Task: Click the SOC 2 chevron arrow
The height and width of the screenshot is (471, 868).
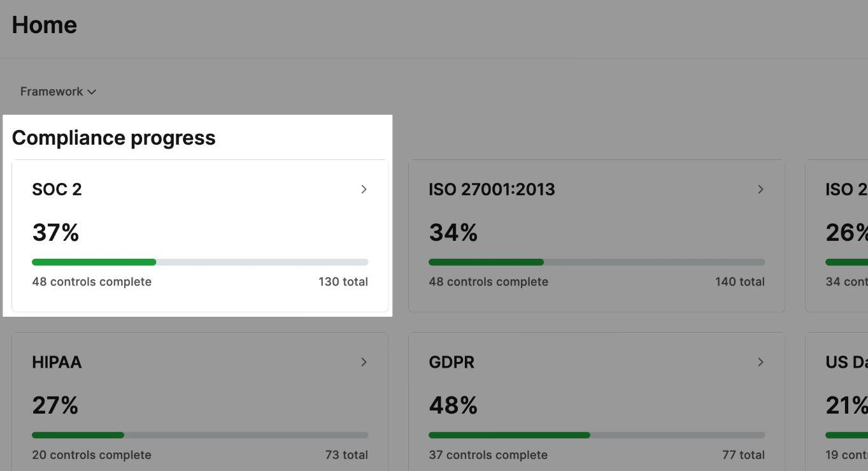Action: 364,189
